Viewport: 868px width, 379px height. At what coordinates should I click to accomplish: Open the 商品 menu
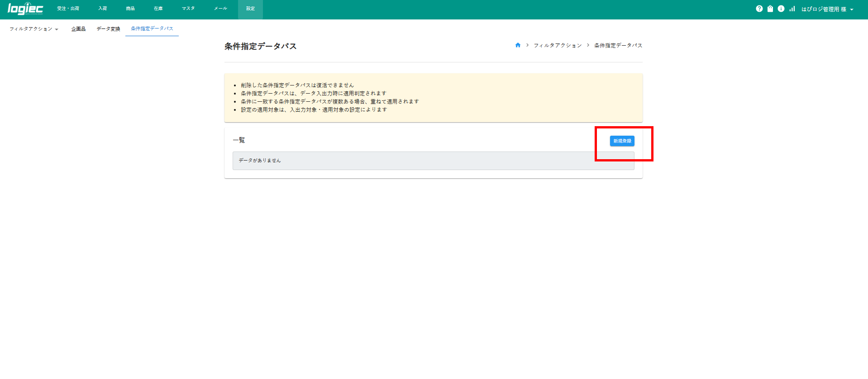[130, 9]
